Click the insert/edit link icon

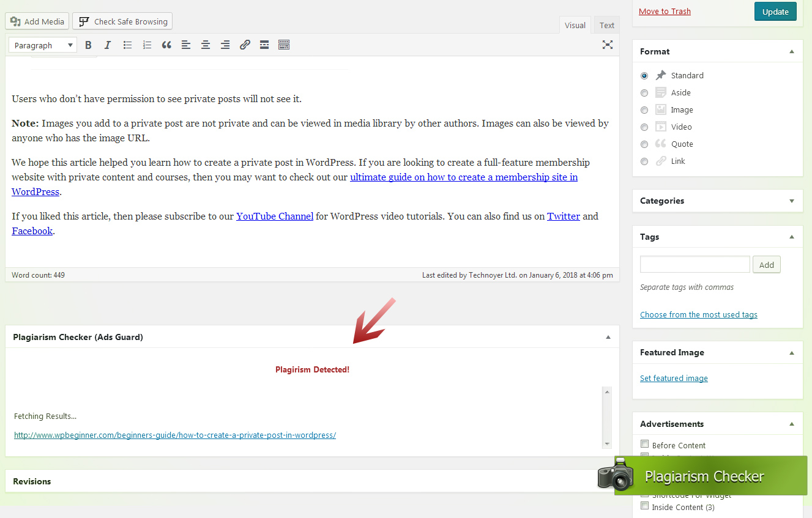click(x=245, y=45)
